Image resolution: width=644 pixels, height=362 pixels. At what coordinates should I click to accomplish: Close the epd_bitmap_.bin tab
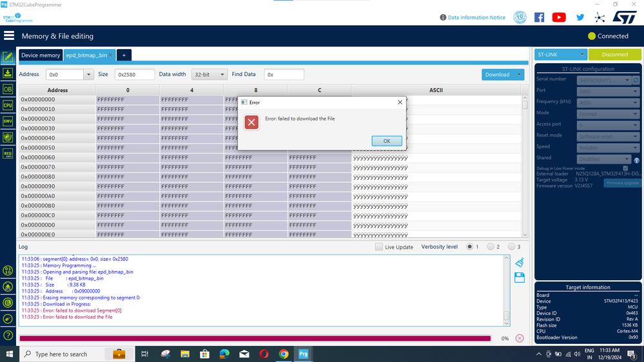pyautogui.click(x=110, y=55)
